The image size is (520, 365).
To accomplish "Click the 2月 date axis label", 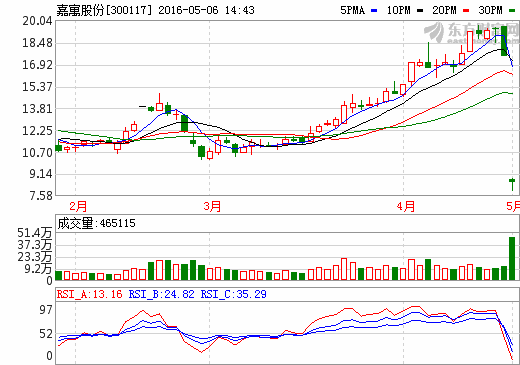I will pos(78,206).
